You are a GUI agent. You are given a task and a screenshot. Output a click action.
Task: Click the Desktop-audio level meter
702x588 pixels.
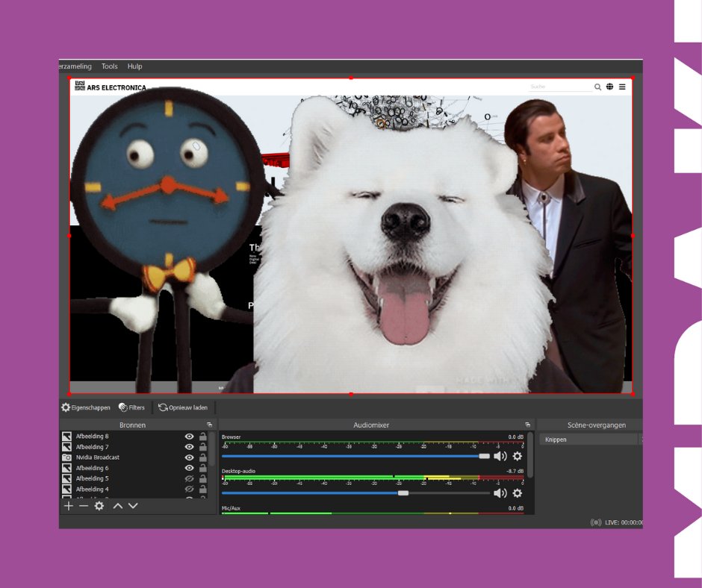click(373, 478)
